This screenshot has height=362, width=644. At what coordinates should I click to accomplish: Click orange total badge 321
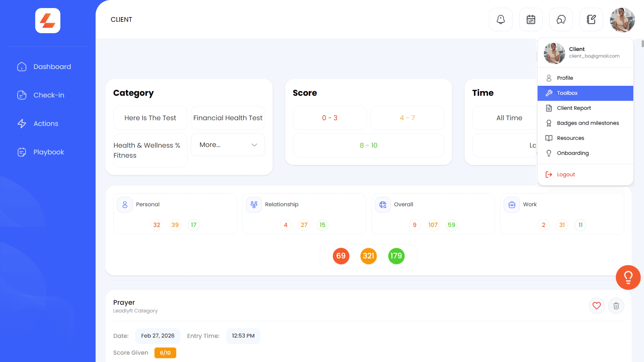368,256
